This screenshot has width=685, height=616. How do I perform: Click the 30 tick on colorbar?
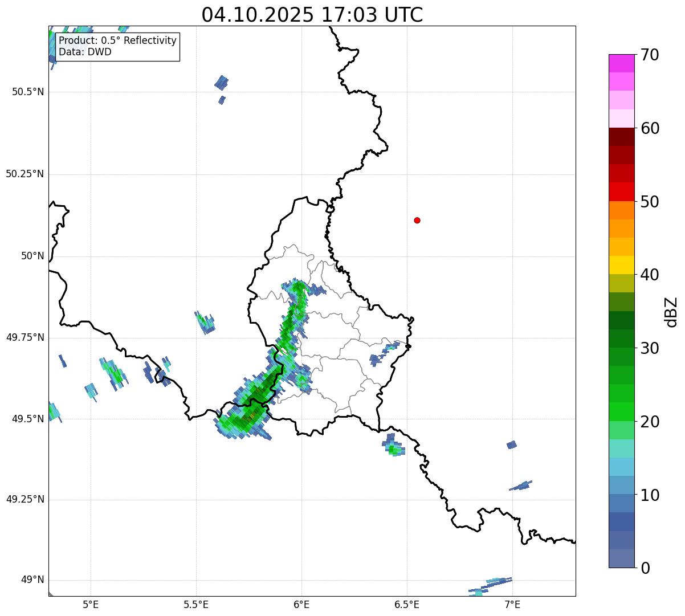650,348
